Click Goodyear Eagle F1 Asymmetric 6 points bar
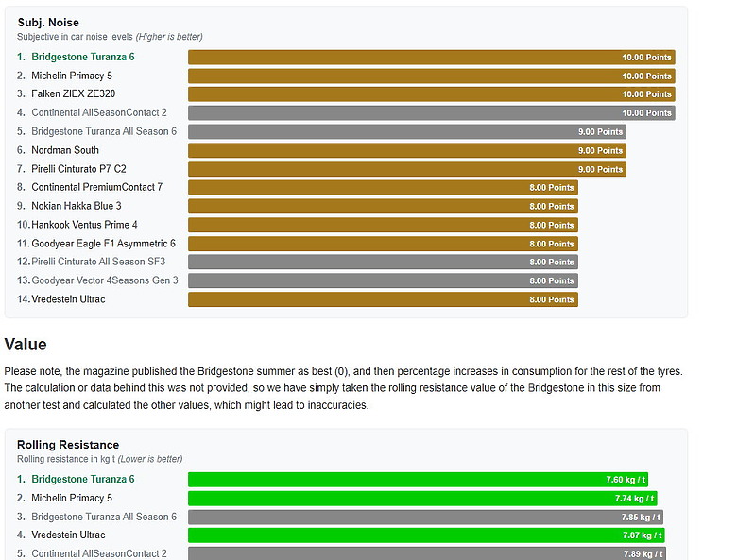This screenshot has height=560, width=737. coord(383,244)
